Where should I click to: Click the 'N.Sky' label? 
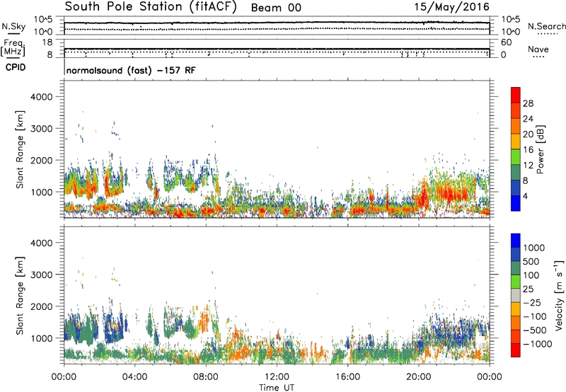(13, 26)
